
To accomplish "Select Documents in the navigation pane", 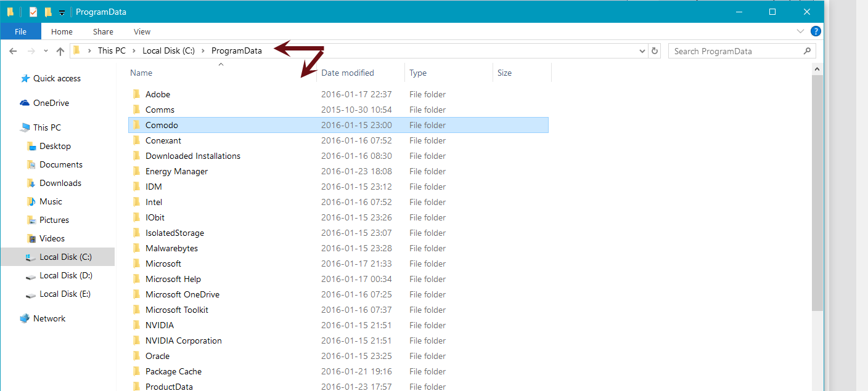I will click(61, 164).
